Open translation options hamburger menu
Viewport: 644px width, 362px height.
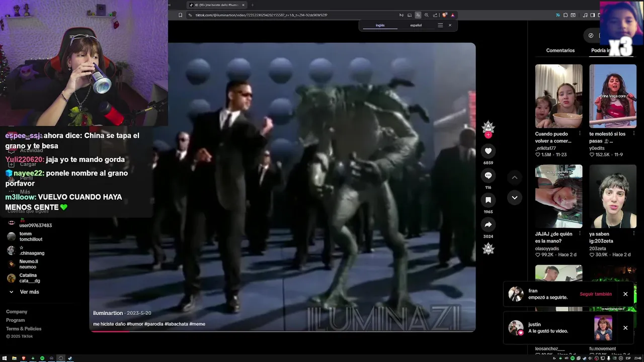(x=440, y=25)
